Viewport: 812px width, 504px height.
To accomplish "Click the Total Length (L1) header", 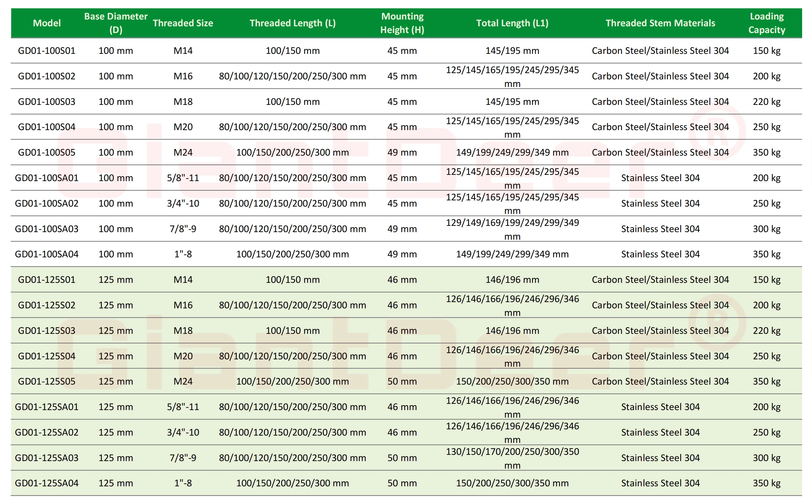I will (512, 23).
